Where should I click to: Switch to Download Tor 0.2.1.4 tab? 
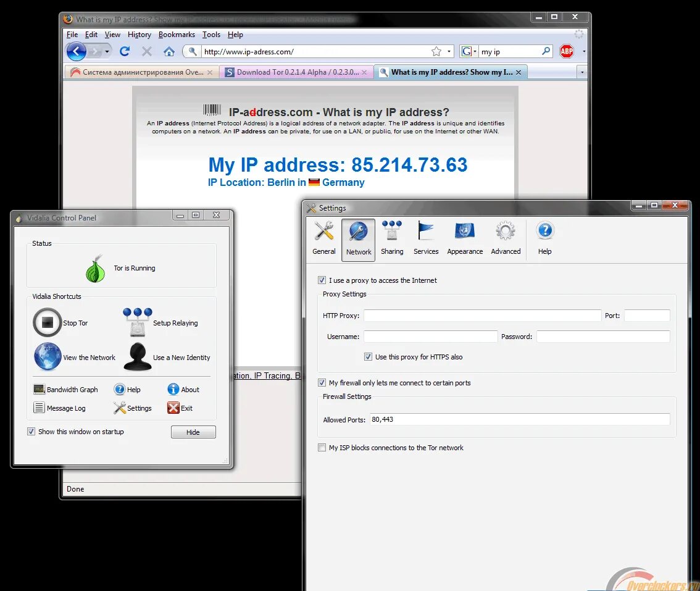point(296,72)
